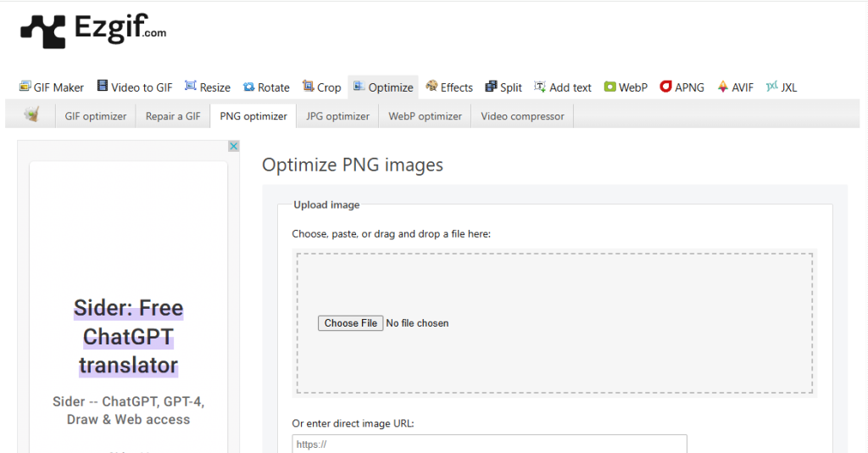Click the Rotate tool icon
This screenshot has width=868, height=453.
(x=248, y=87)
